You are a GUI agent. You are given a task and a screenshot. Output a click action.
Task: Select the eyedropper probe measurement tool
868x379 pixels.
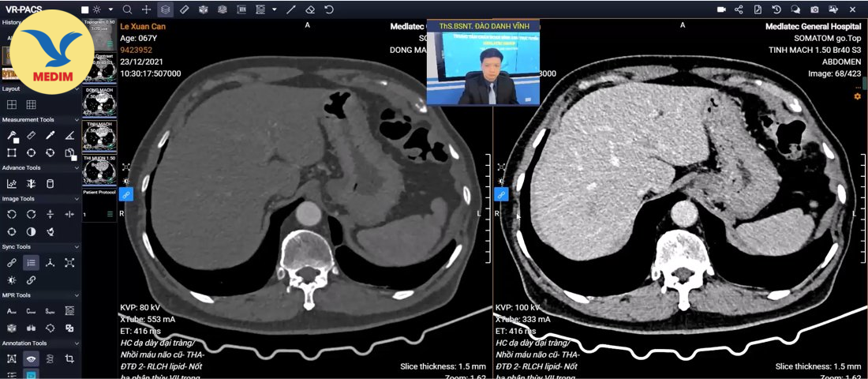(50, 135)
